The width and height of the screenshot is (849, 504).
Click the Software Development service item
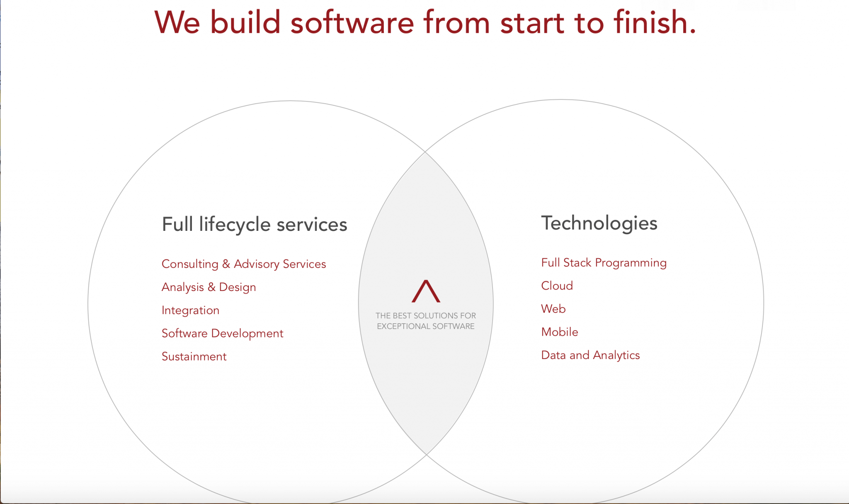coord(222,333)
